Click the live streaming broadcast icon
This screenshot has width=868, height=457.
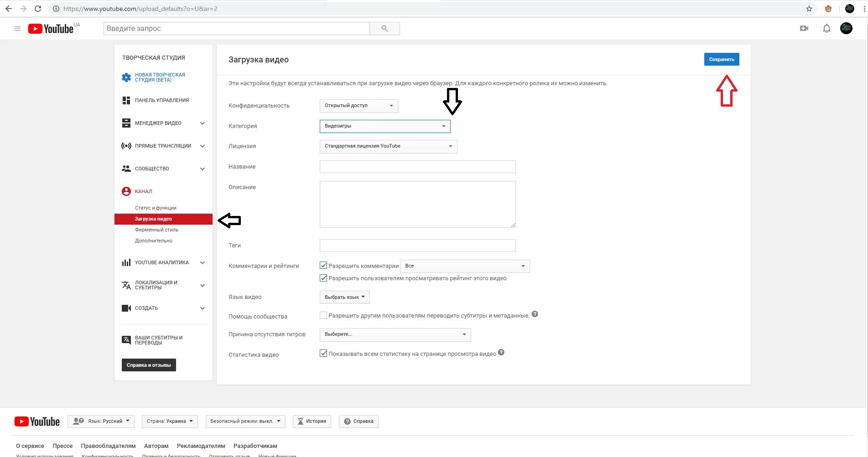(x=126, y=146)
